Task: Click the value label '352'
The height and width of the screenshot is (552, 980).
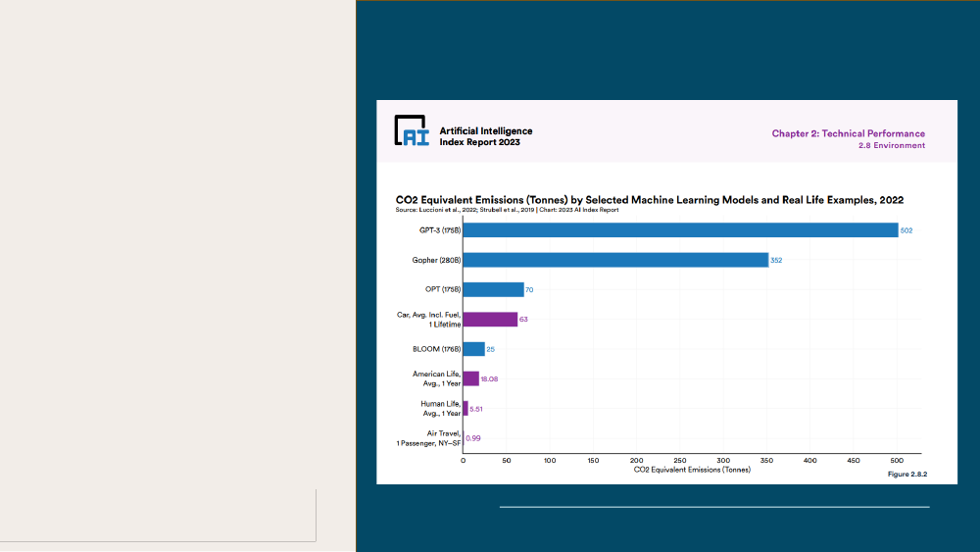Action: (776, 260)
